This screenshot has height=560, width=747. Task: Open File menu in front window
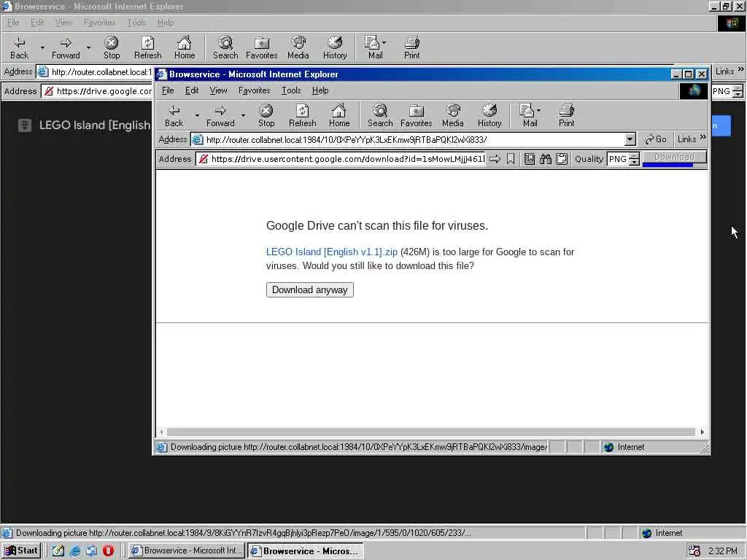[168, 90]
